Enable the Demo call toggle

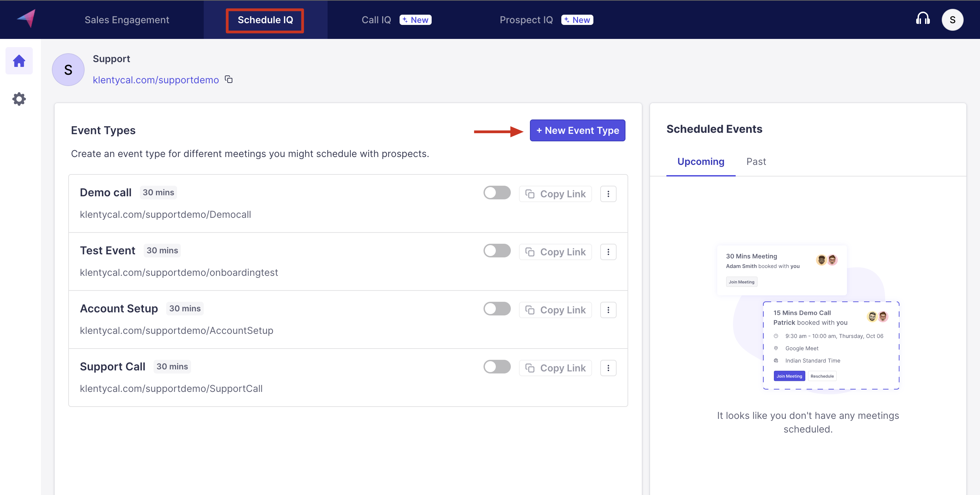click(497, 193)
